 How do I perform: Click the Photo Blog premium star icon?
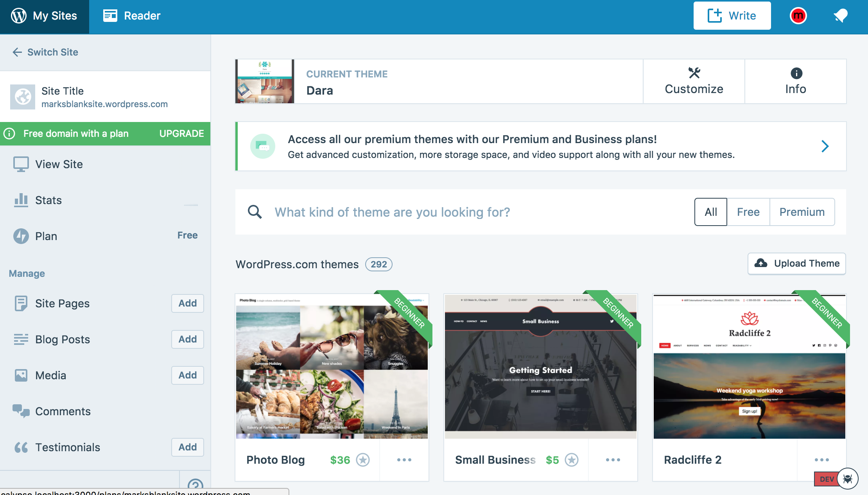pyautogui.click(x=363, y=460)
